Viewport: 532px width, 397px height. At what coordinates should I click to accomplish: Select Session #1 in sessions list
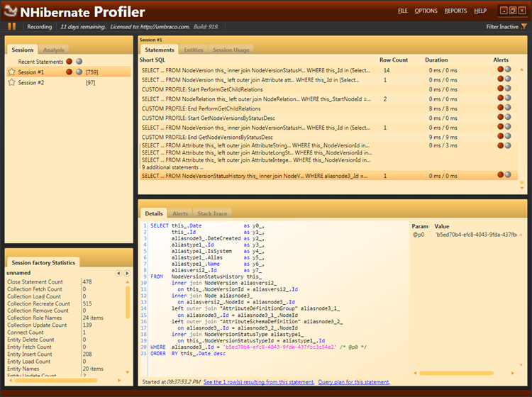click(69, 72)
